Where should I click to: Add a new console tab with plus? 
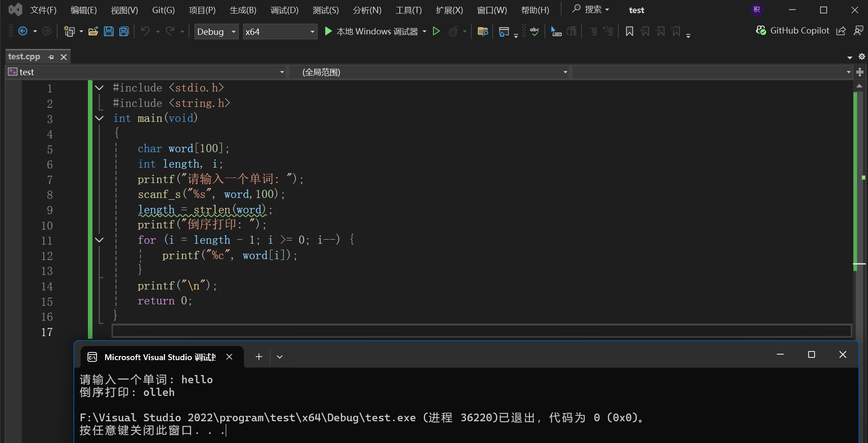pos(259,357)
